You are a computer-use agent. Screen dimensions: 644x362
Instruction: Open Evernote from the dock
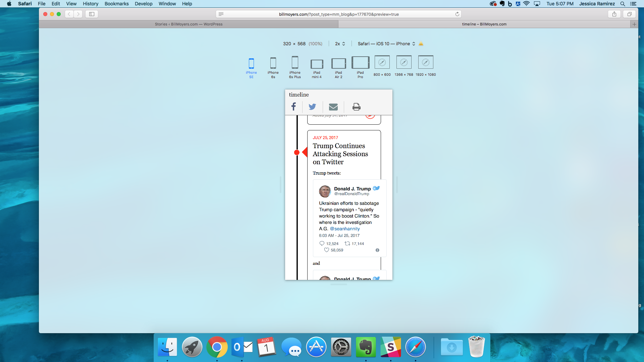coord(366,347)
